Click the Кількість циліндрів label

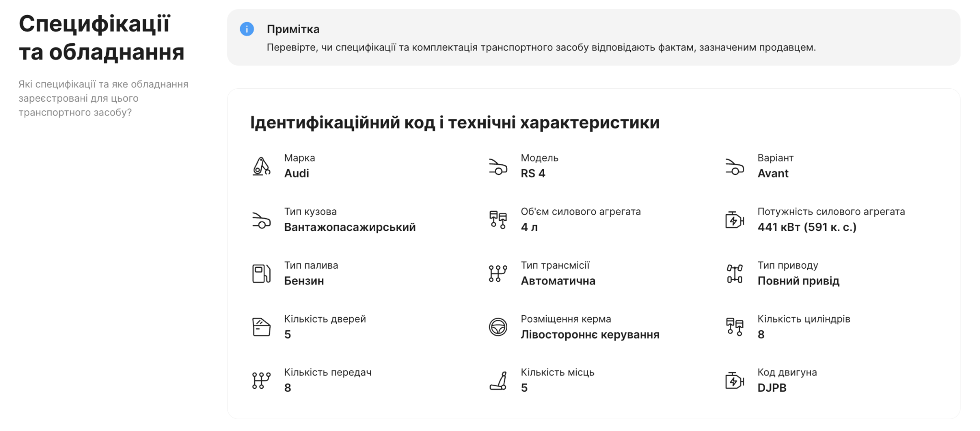coord(803,319)
